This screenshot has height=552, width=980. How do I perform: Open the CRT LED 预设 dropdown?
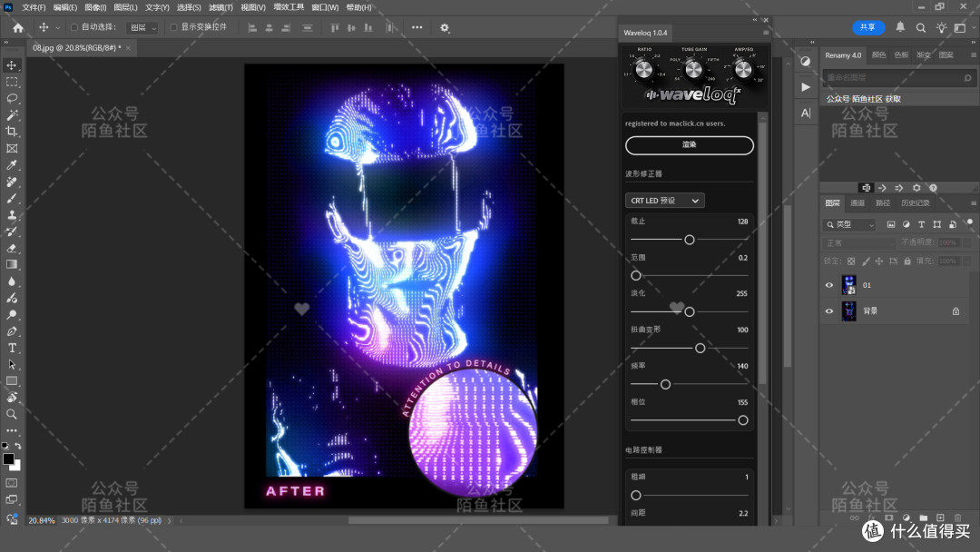[x=664, y=201]
